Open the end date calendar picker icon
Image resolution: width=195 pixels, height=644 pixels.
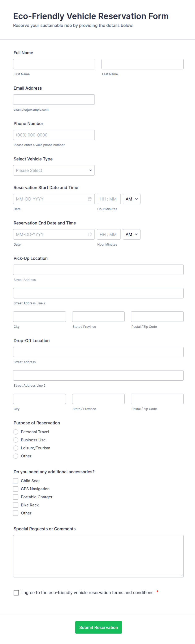pyautogui.click(x=90, y=234)
